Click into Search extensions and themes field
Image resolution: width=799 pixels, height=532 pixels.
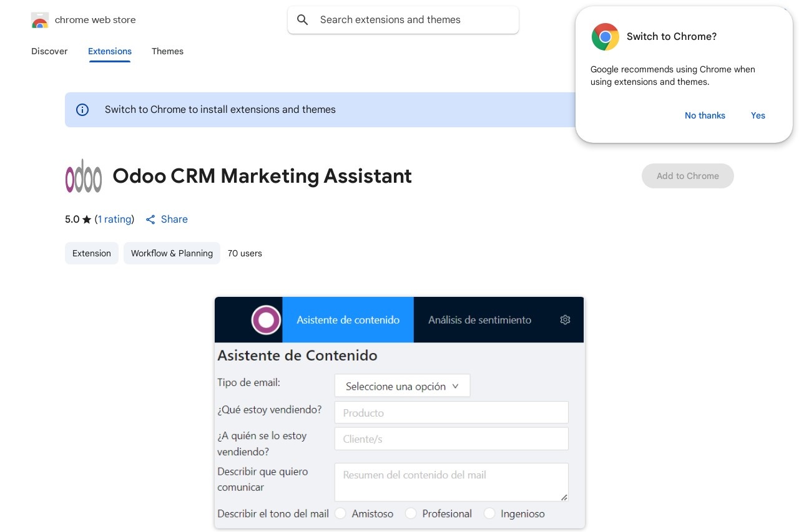(403, 20)
